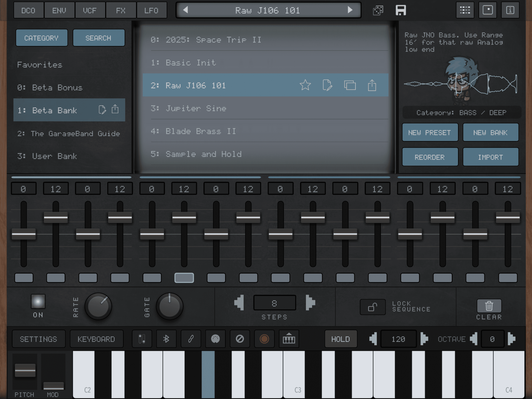Duplicate the Raw J106 101 preset
The height and width of the screenshot is (399, 532).
coord(350,85)
